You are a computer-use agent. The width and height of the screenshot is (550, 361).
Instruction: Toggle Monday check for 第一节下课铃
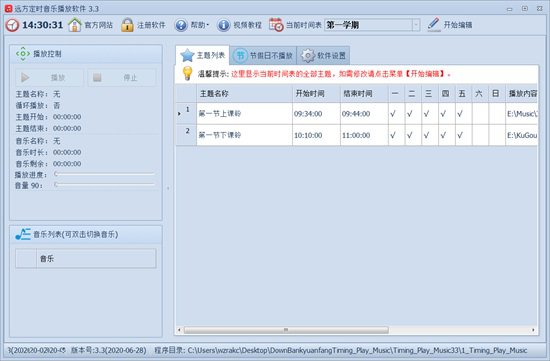pos(393,135)
